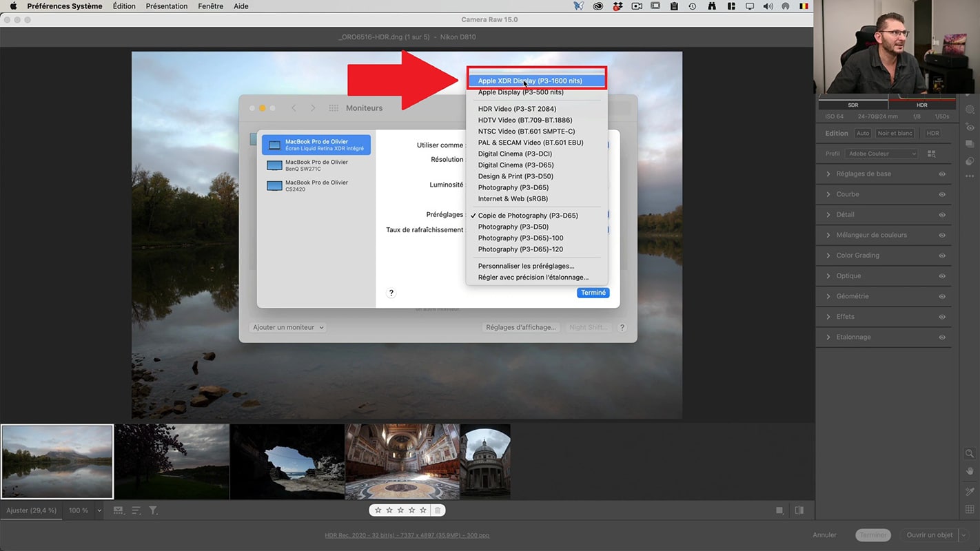The height and width of the screenshot is (551, 980).
Task: Select the cave opening thumbnail
Action: click(287, 461)
